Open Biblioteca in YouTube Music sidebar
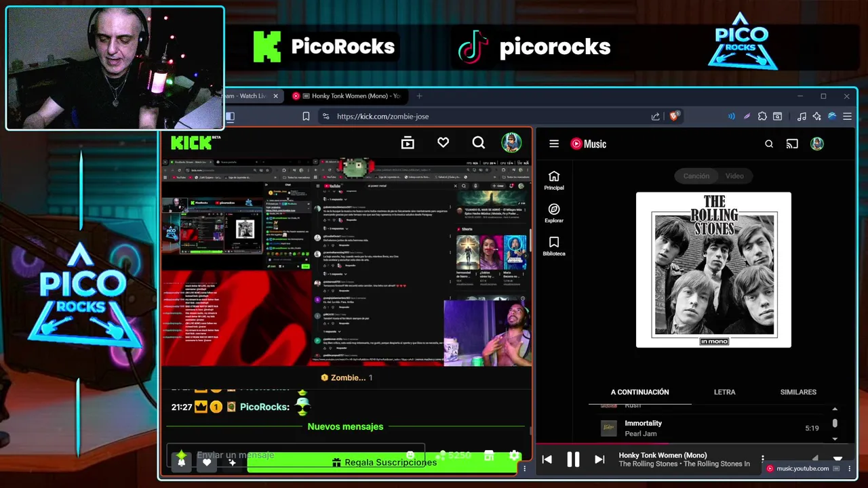This screenshot has width=868, height=488. click(554, 247)
